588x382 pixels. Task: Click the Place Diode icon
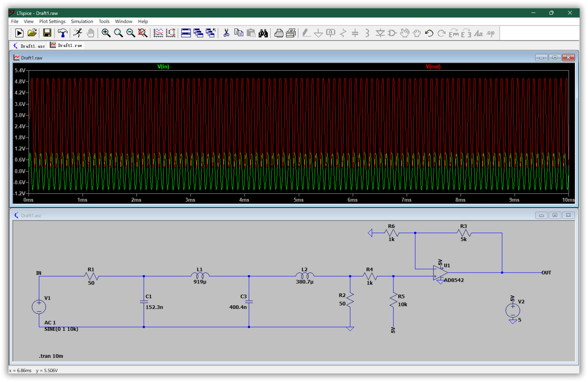pos(380,33)
